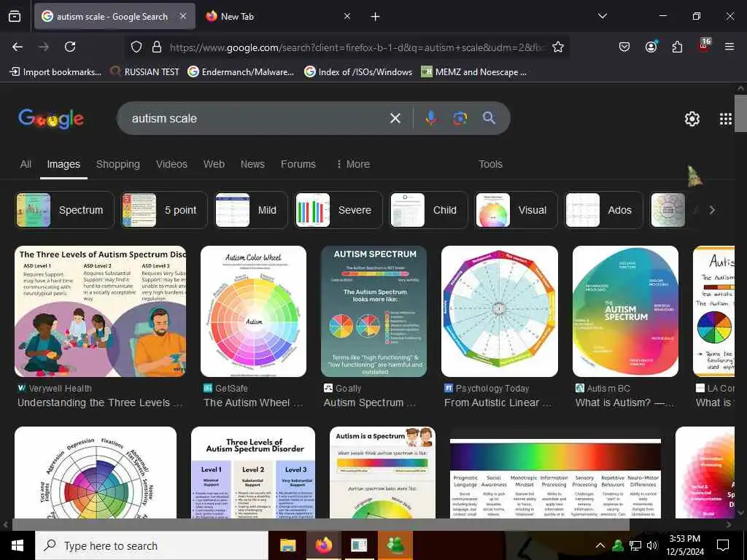Viewport: 747px width, 560px height.
Task: Open the Firefox application menu
Action: (729, 47)
